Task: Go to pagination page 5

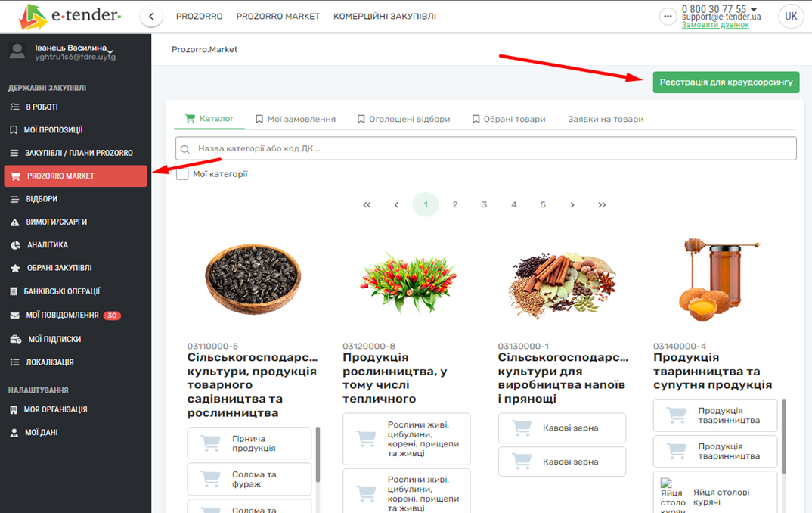Action: (x=543, y=205)
